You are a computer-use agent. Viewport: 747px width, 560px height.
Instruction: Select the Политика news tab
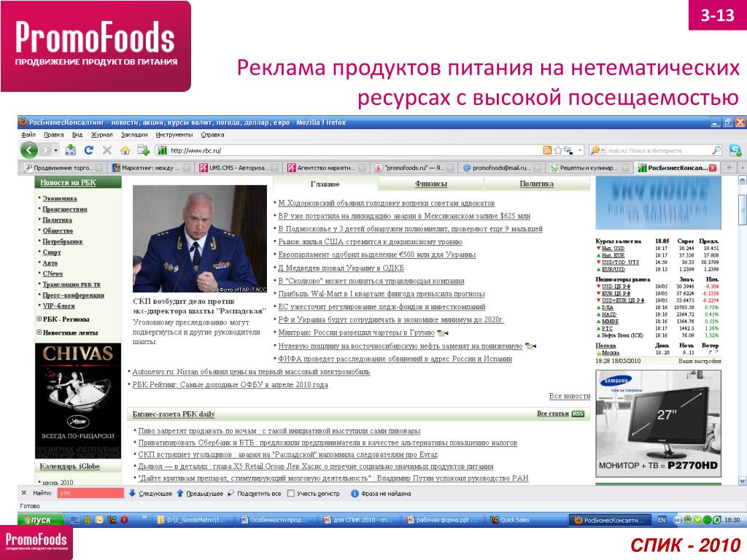coord(536,183)
